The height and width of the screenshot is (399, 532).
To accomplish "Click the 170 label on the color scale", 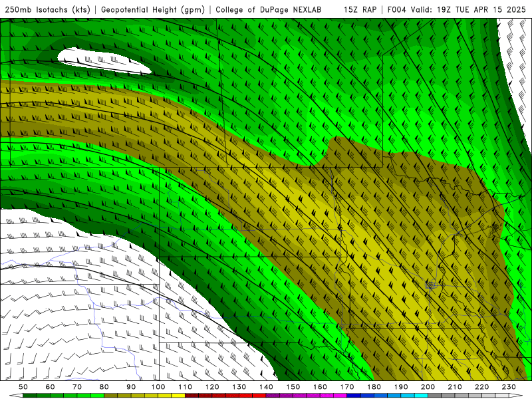I will [x=347, y=387].
